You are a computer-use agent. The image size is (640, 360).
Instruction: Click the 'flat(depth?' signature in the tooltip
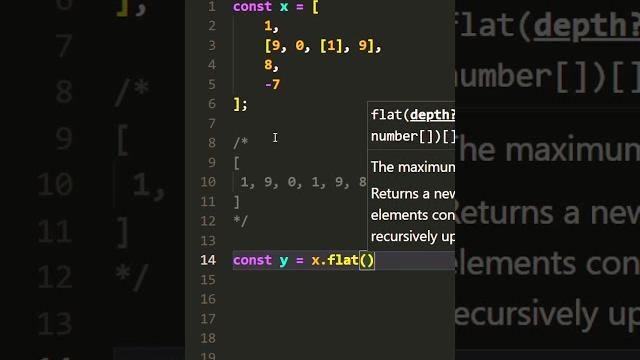coord(413,115)
